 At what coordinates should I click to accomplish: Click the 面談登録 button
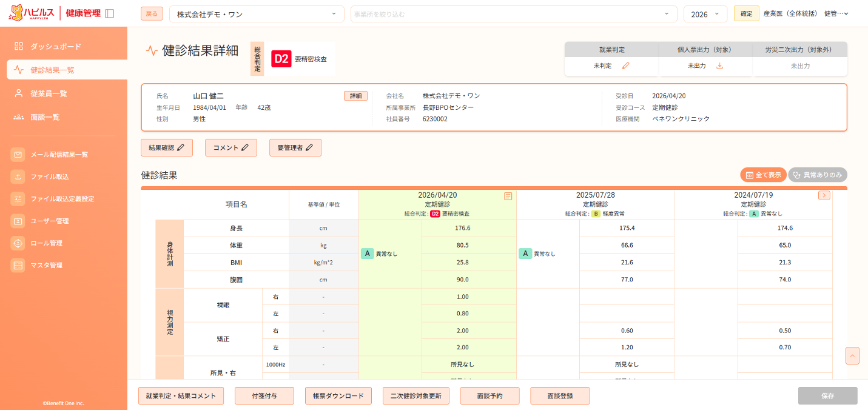560,395
